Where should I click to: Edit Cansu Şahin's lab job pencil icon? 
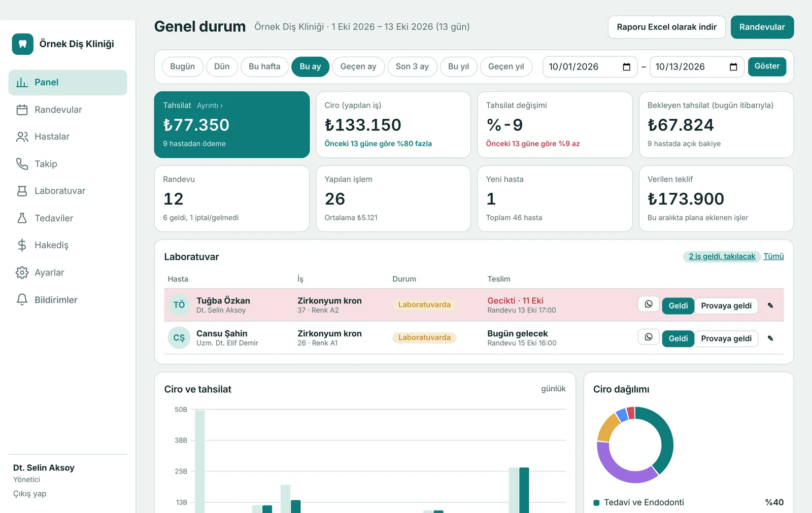(770, 338)
